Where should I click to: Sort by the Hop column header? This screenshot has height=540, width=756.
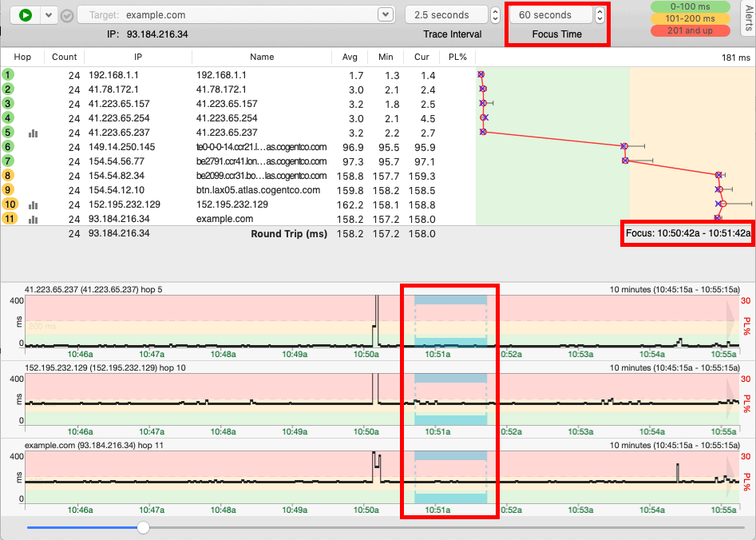tap(22, 57)
